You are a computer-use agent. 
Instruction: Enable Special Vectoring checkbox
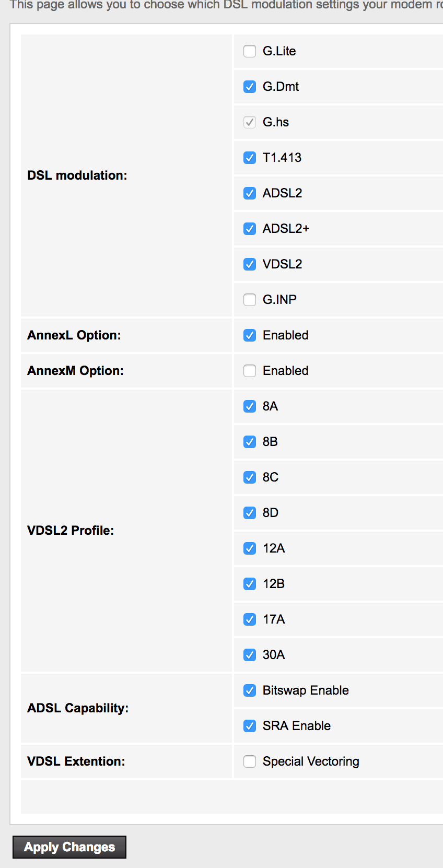click(x=250, y=761)
